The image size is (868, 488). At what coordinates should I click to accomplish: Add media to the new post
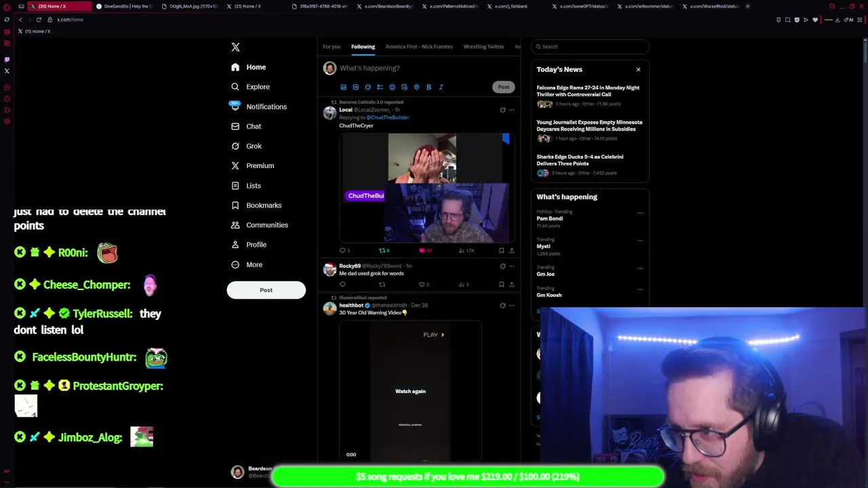(343, 87)
